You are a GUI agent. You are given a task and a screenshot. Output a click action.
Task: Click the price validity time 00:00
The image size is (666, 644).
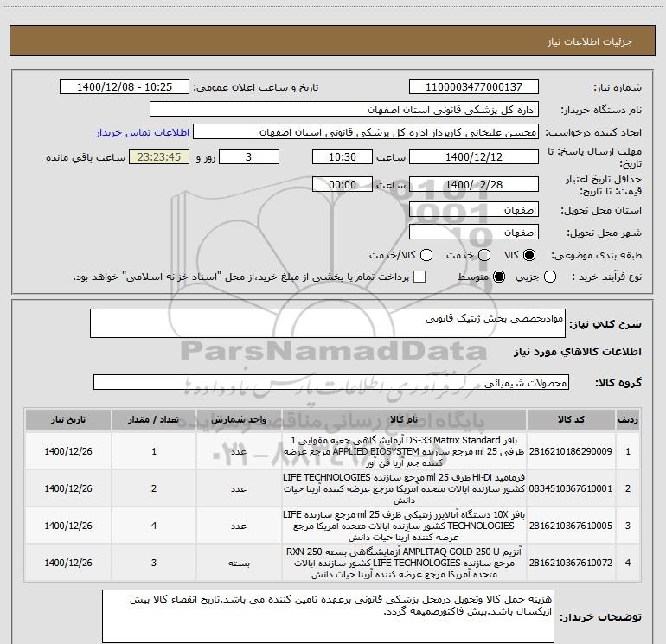tap(343, 184)
